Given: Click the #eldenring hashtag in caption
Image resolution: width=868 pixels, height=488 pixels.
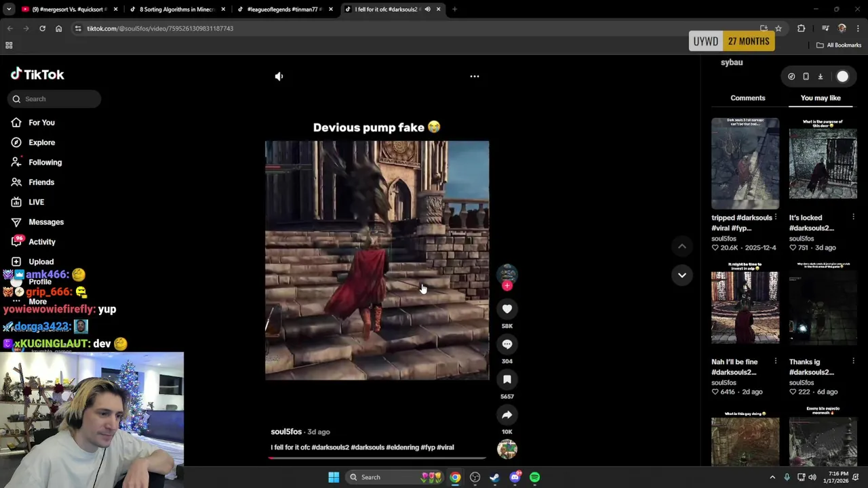Looking at the screenshot, I should (x=402, y=447).
